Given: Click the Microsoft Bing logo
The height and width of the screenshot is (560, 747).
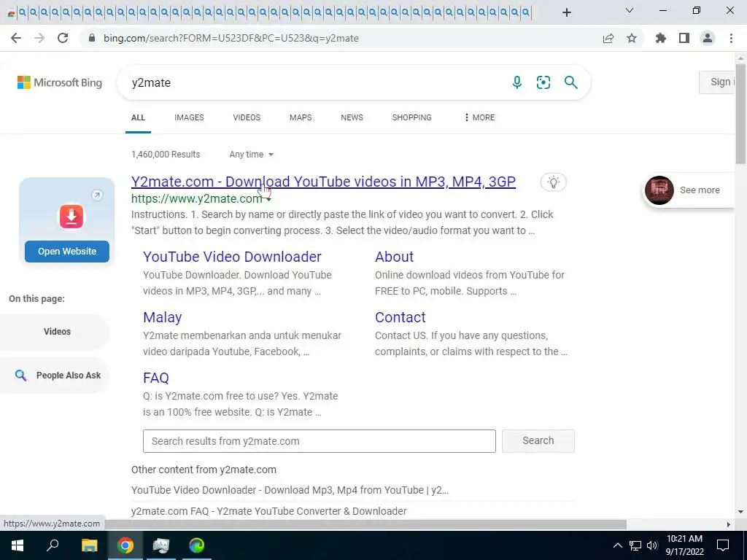Looking at the screenshot, I should [x=60, y=82].
